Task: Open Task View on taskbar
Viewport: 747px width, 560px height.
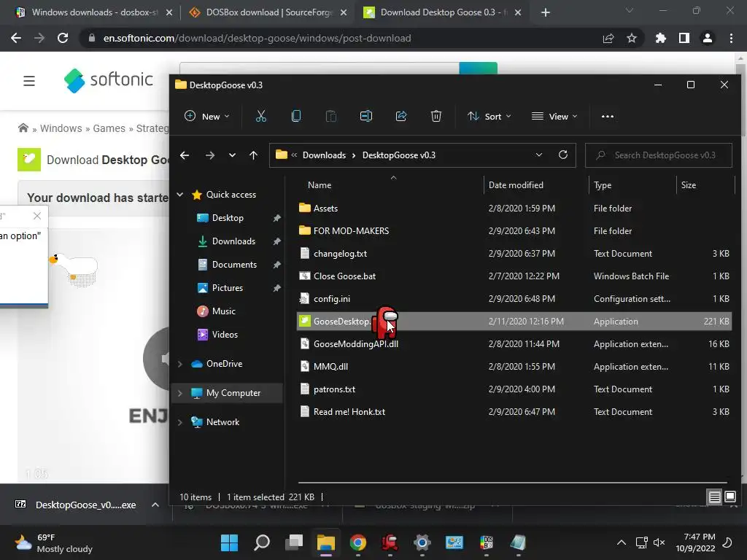Action: coord(294,542)
